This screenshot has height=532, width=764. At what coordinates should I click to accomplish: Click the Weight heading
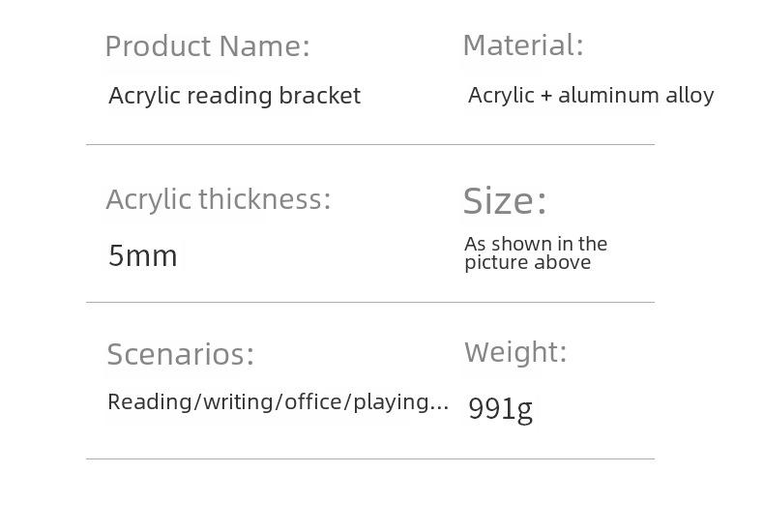[x=515, y=352]
